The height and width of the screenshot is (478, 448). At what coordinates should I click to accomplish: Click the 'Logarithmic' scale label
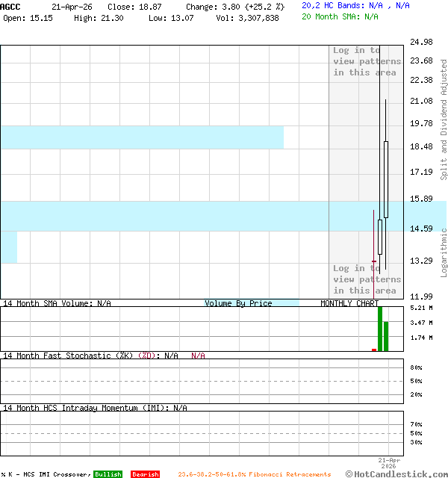[444, 252]
